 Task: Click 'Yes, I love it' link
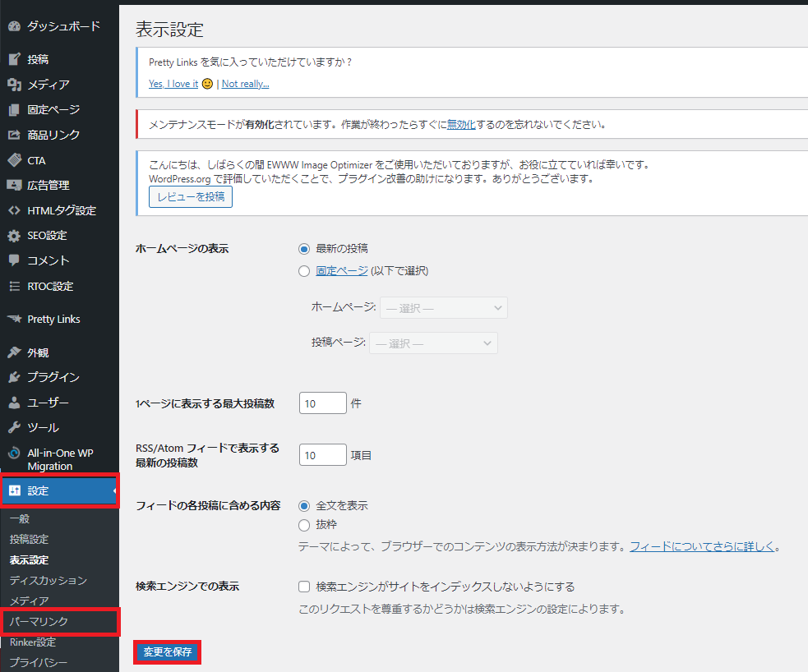(173, 84)
